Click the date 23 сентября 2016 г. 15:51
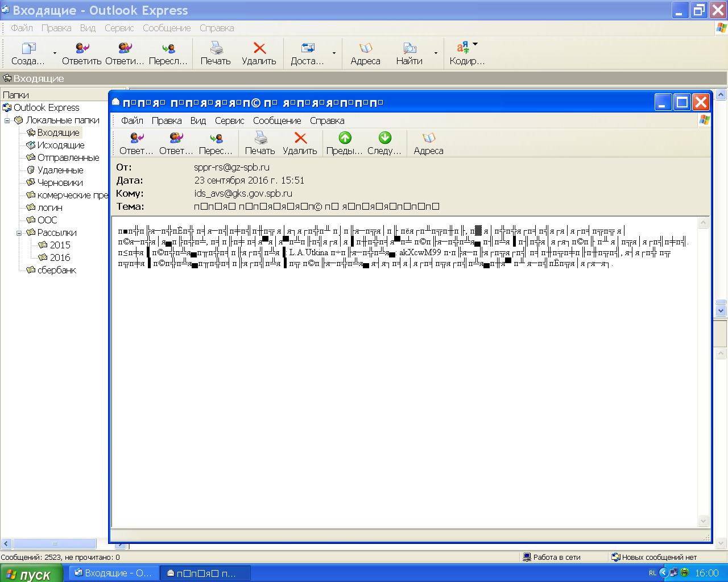The image size is (728, 582). [249, 180]
